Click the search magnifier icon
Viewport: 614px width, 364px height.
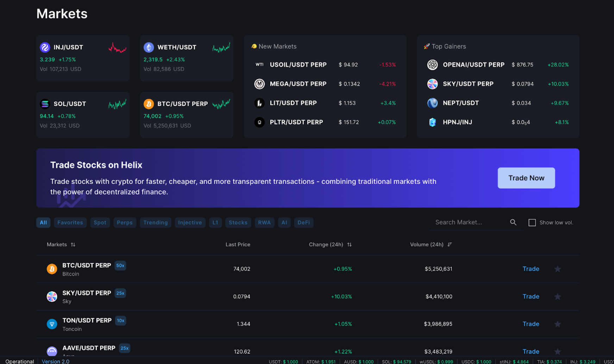pos(513,222)
